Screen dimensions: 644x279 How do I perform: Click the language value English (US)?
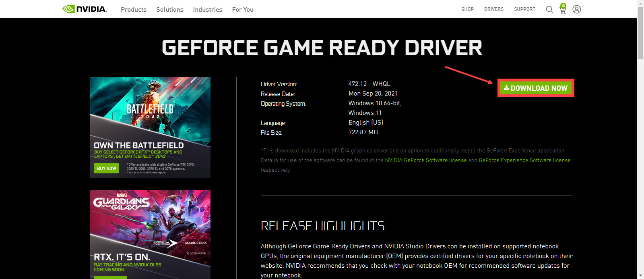(x=366, y=123)
